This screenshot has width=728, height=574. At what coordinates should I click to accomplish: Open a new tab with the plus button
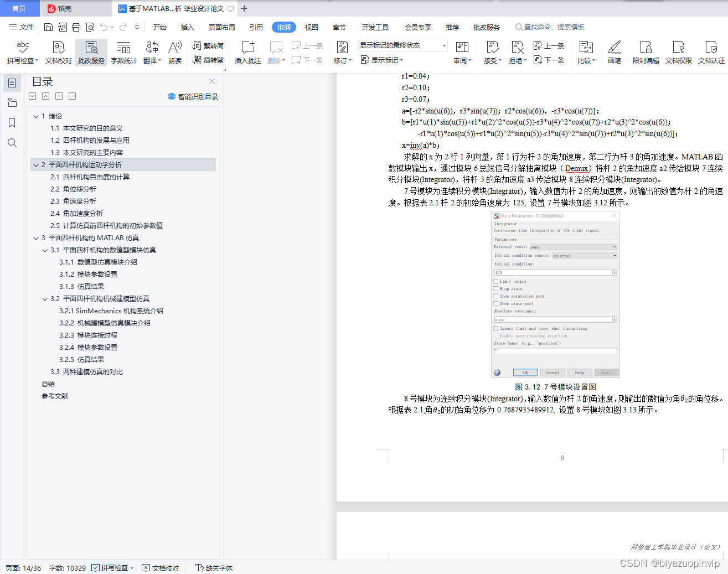(x=244, y=8)
